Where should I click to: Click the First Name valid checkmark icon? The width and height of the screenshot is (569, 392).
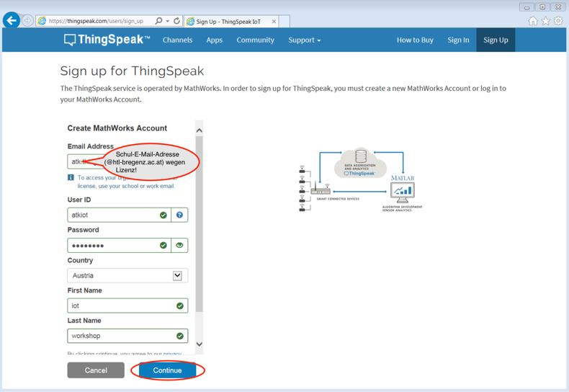pyautogui.click(x=179, y=306)
